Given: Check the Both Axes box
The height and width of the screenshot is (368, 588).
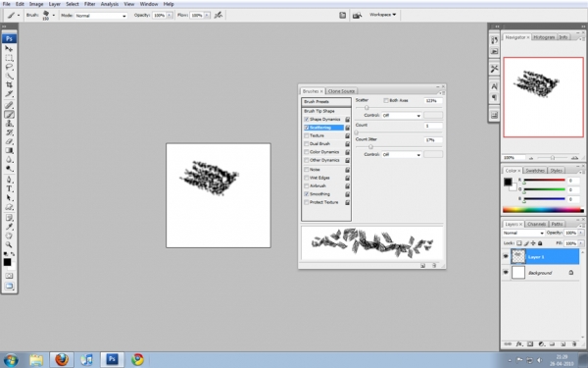Looking at the screenshot, I should [386, 101].
